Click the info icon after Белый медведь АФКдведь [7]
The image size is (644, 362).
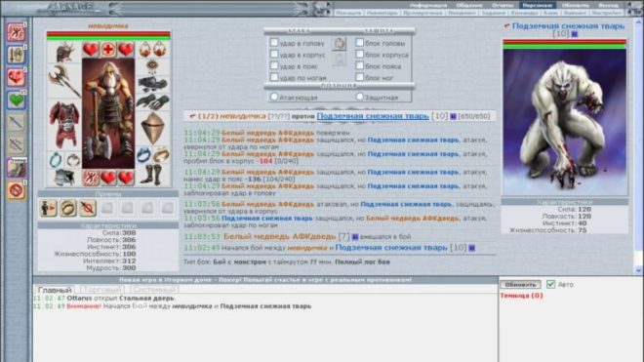(355, 237)
